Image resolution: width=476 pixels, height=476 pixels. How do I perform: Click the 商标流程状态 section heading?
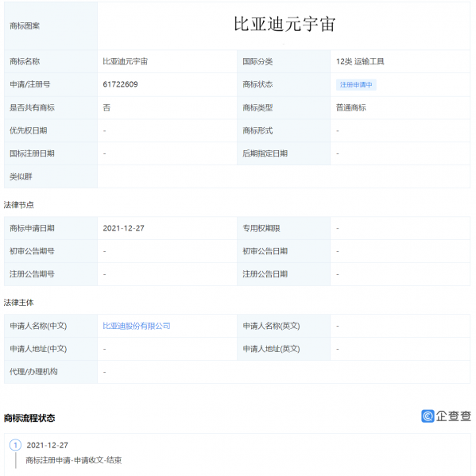click(x=29, y=418)
